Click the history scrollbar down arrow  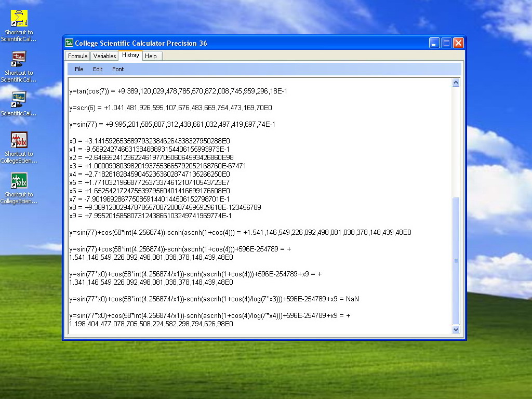click(456, 329)
